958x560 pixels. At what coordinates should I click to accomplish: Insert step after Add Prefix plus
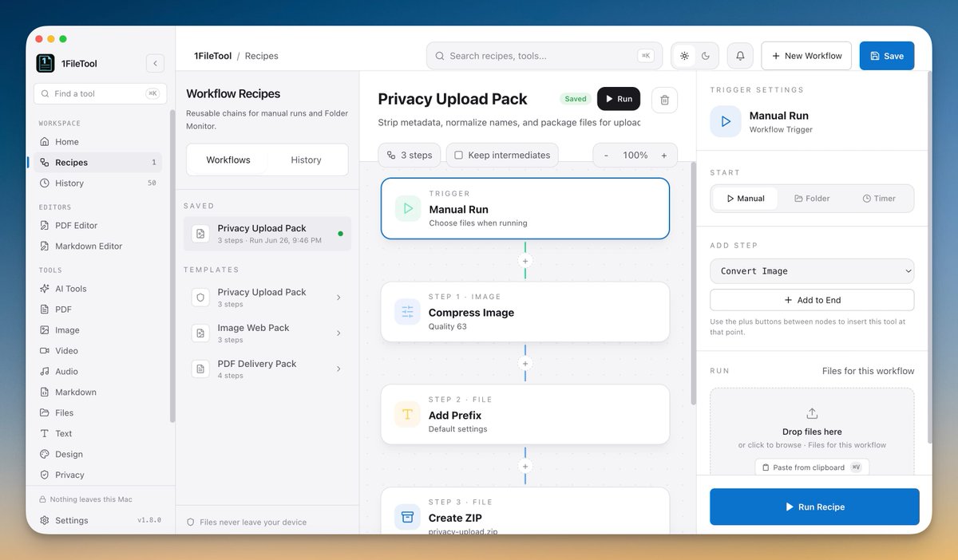click(525, 466)
